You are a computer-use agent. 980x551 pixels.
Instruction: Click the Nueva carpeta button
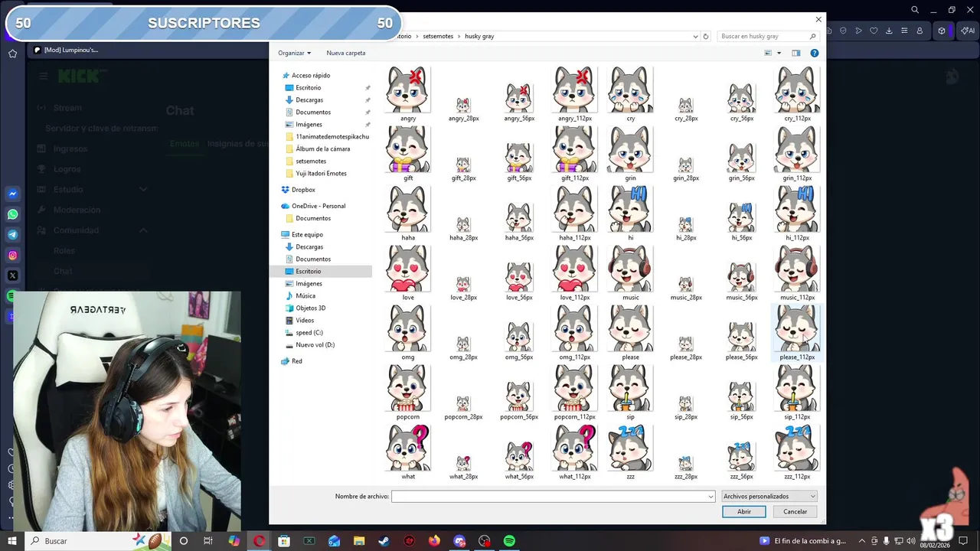pyautogui.click(x=346, y=53)
